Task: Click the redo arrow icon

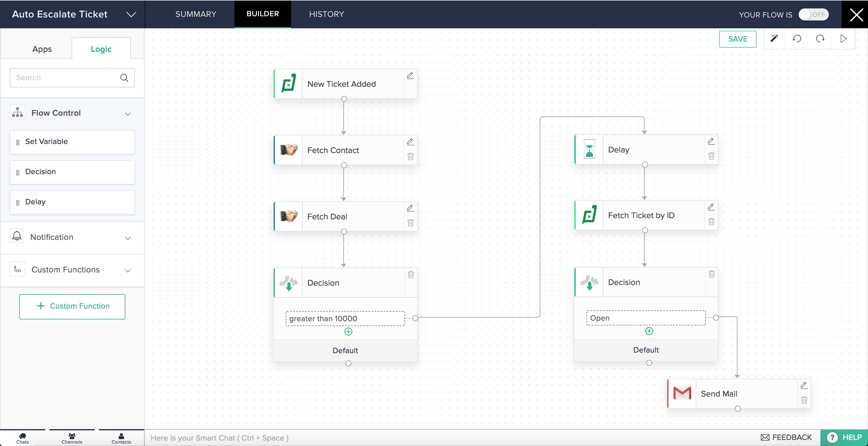Action: tap(820, 39)
